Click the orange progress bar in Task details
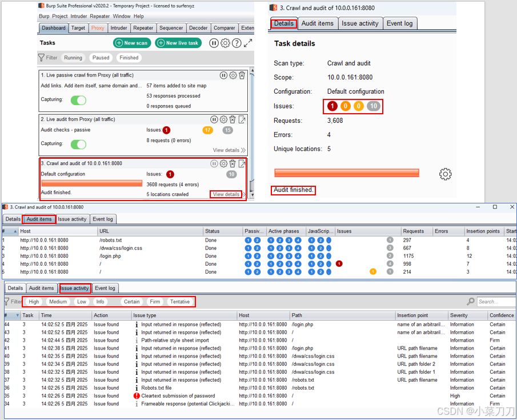This screenshot has width=517, height=420. pyautogui.click(x=347, y=173)
